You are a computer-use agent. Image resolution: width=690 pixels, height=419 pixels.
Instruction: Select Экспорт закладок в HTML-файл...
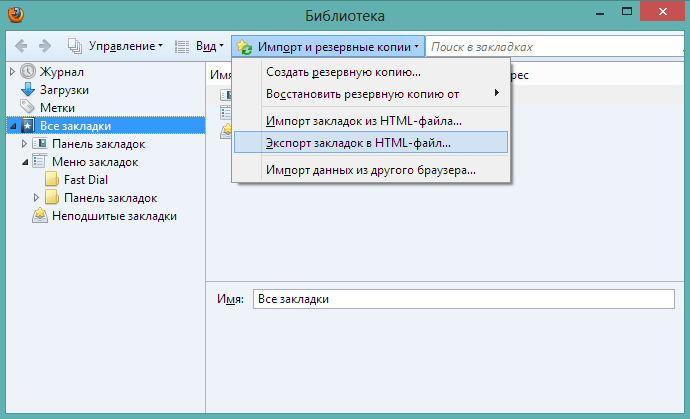tap(371, 143)
